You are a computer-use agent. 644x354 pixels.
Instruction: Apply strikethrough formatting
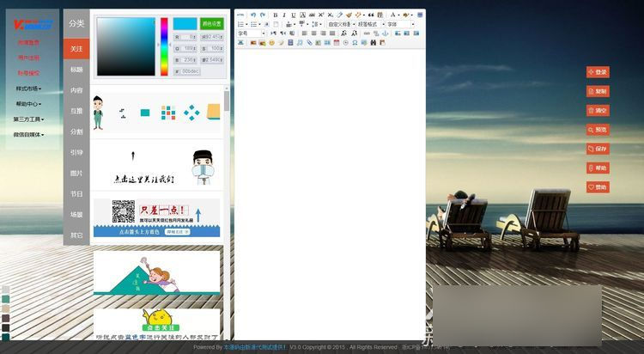pos(312,15)
